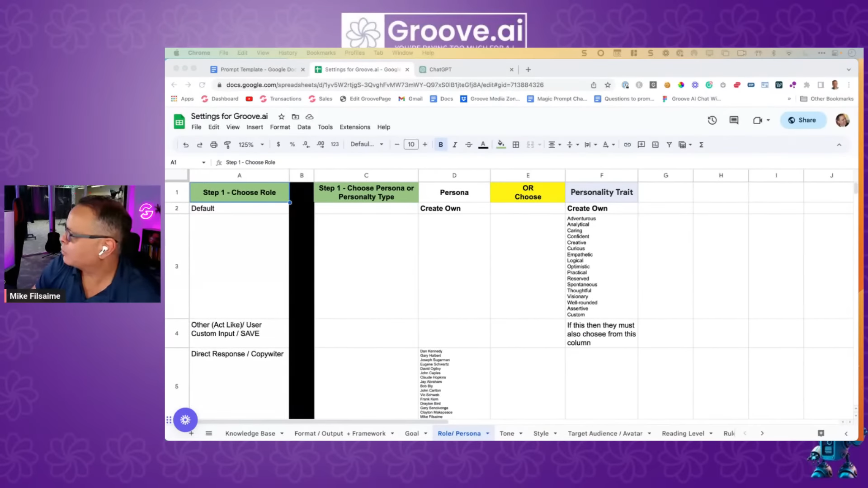Viewport: 868px width, 488px height.
Task: Insert a chart
Action: coord(655,145)
